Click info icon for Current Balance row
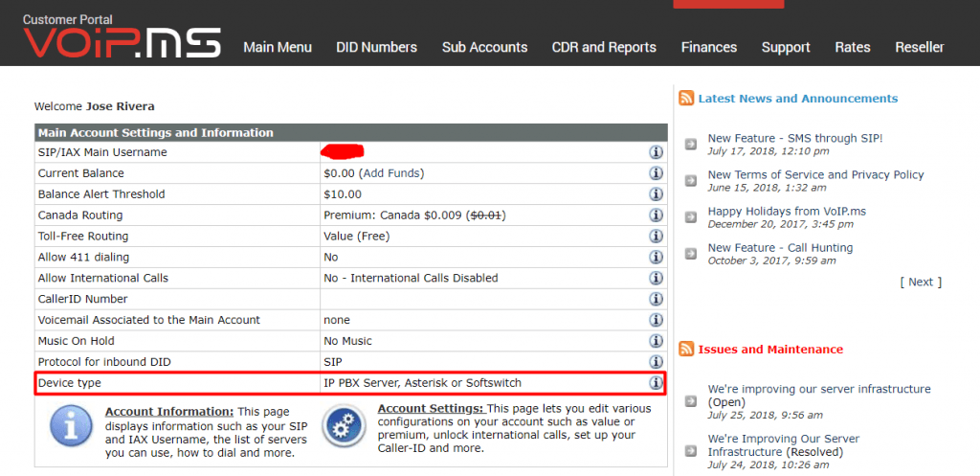Screen dimensions: 980x476 pyautogui.click(x=656, y=173)
